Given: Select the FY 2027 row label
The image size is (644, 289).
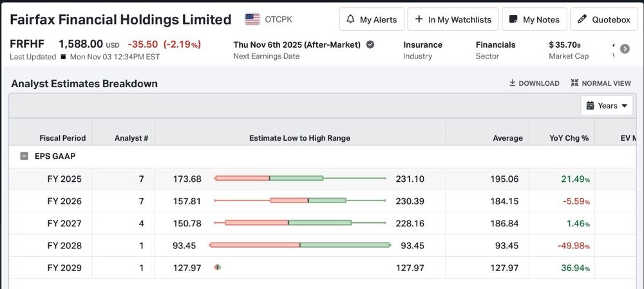Looking at the screenshot, I should pos(64,224).
